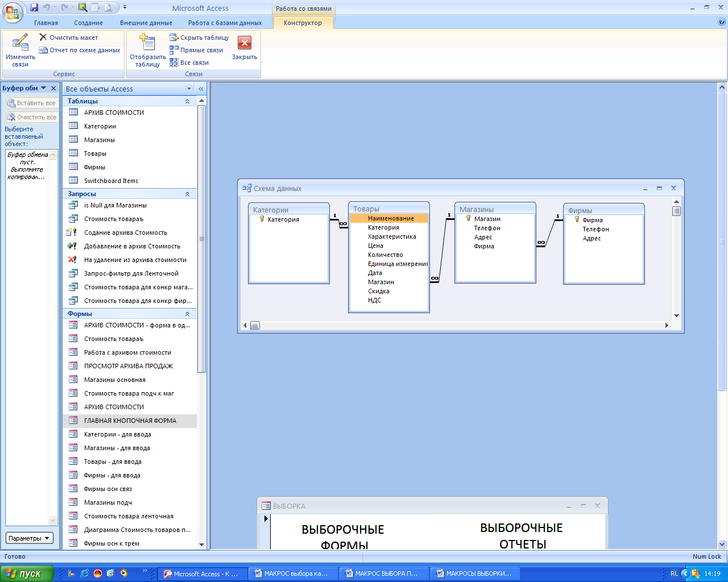Open the Буфер обмена pane dropdown arrow
728x582 pixels.
coord(44,88)
